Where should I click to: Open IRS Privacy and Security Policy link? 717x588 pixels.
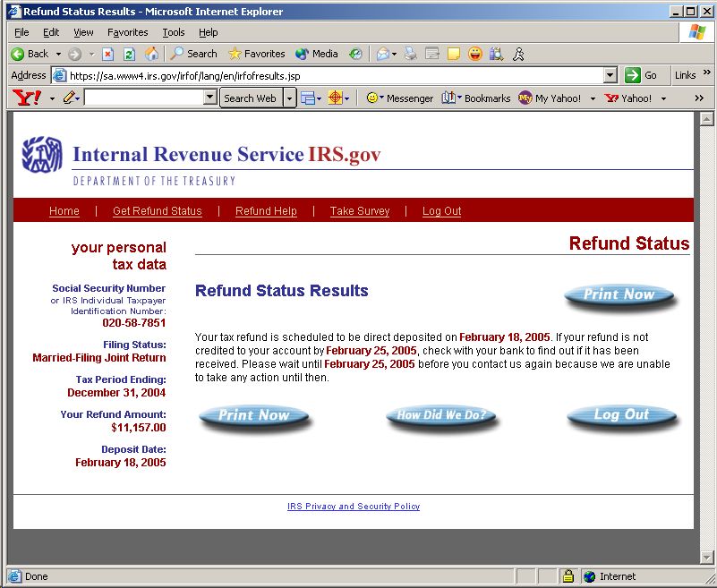pos(354,507)
